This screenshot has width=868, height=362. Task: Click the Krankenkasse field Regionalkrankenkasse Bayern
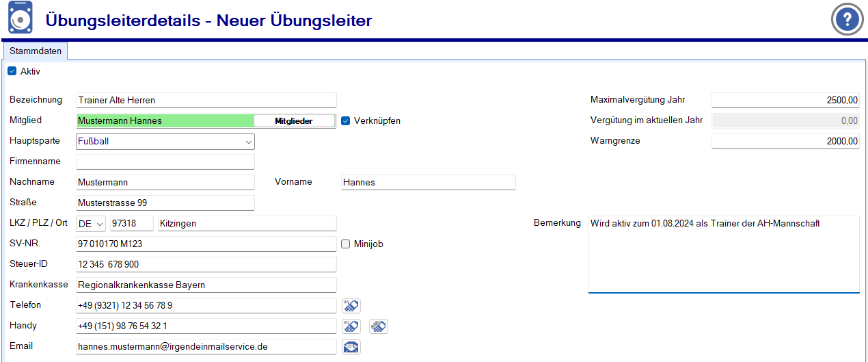tap(206, 285)
